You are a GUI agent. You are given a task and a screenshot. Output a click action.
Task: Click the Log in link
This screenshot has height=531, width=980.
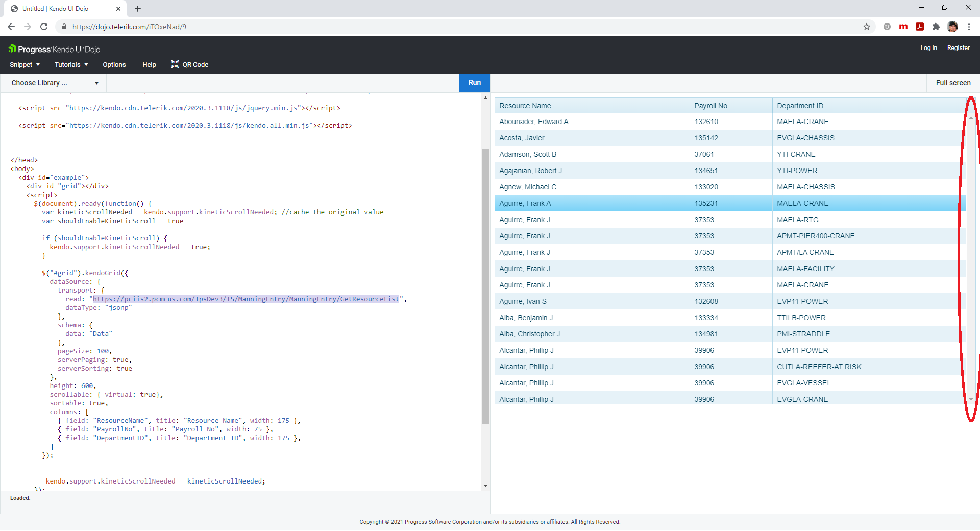(x=928, y=48)
